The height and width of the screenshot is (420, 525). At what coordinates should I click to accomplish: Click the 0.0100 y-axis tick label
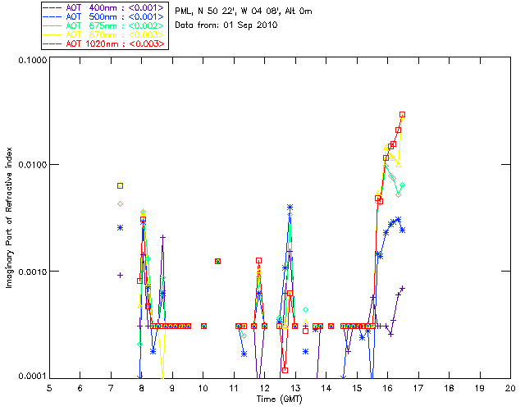click(x=31, y=166)
